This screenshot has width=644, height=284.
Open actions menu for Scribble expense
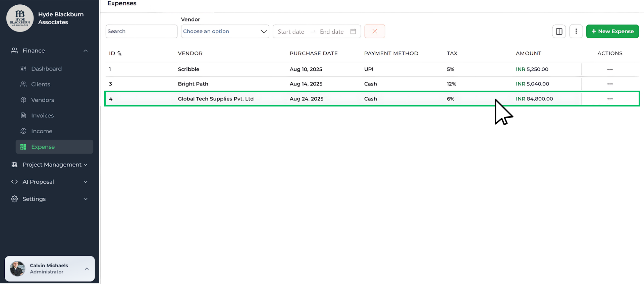[610, 69]
